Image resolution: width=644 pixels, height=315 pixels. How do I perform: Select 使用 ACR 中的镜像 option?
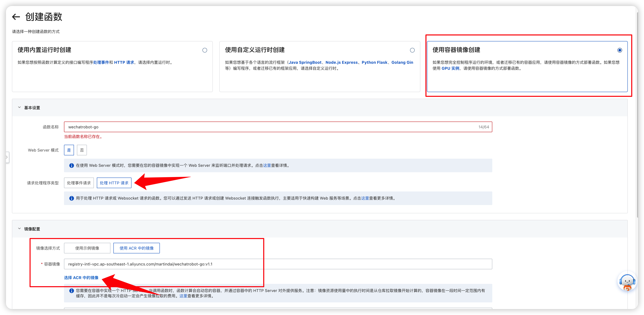click(136, 248)
